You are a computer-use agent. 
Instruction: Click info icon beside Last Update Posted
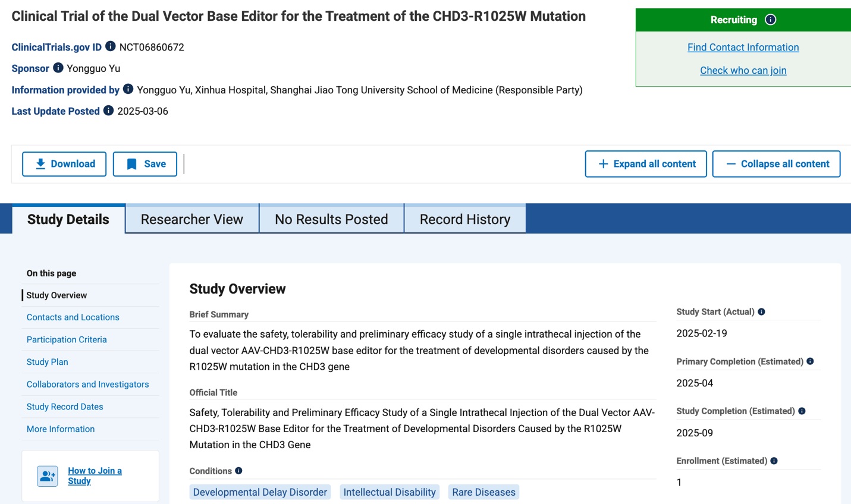(x=108, y=111)
